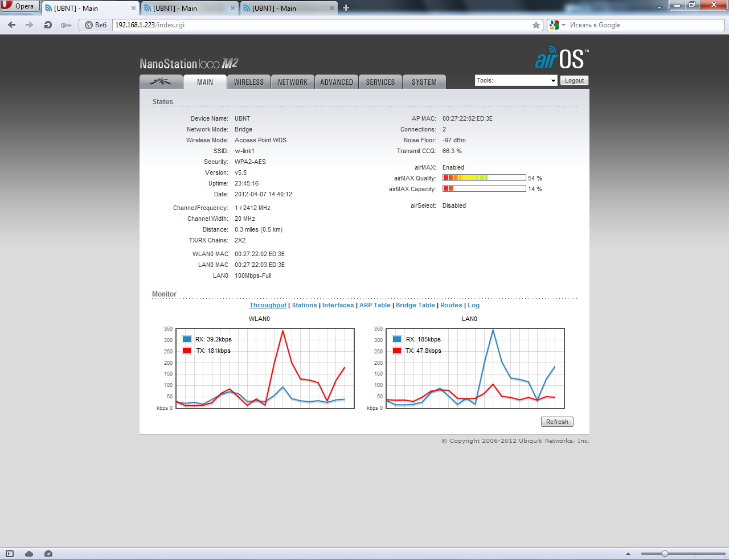
Task: Switch to the WIRELESS tab
Action: 249,82
